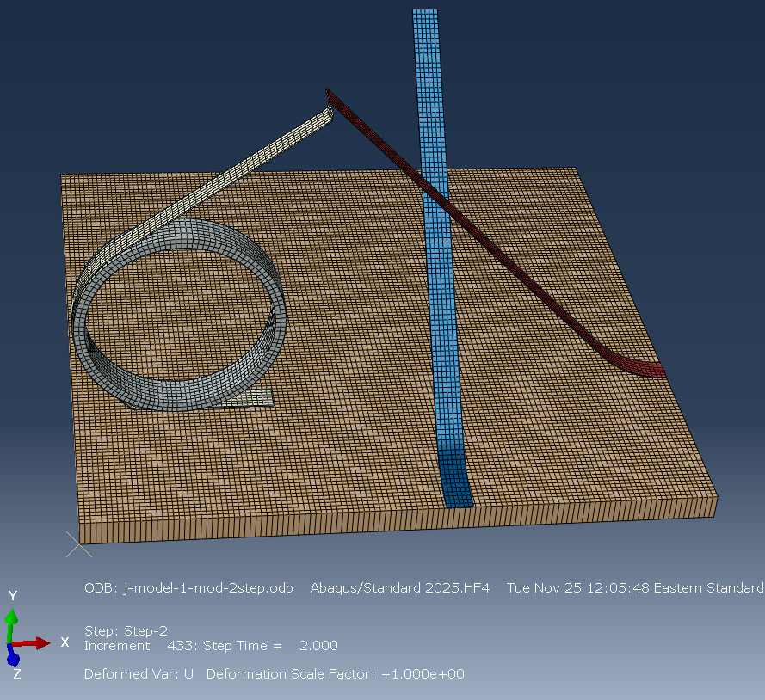The image size is (765, 700).
Task: Click the red X-axis arrow of the view triad
Action: coord(41,642)
